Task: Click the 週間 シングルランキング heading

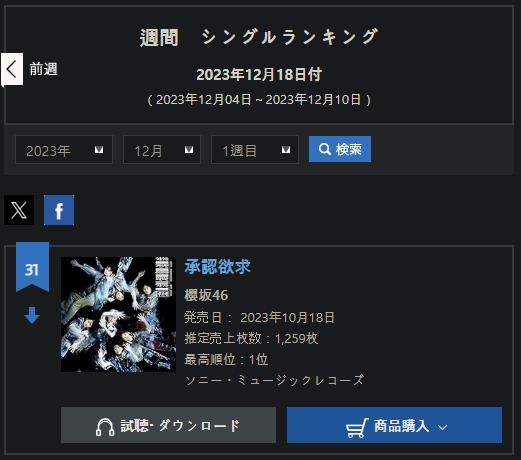Action: coord(259,37)
